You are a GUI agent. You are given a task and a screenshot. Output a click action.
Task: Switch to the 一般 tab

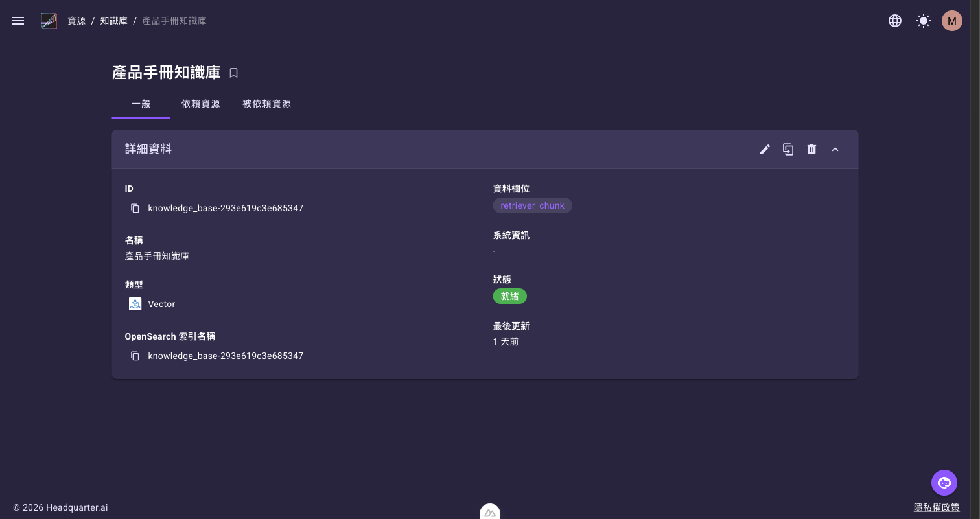pyautogui.click(x=141, y=104)
